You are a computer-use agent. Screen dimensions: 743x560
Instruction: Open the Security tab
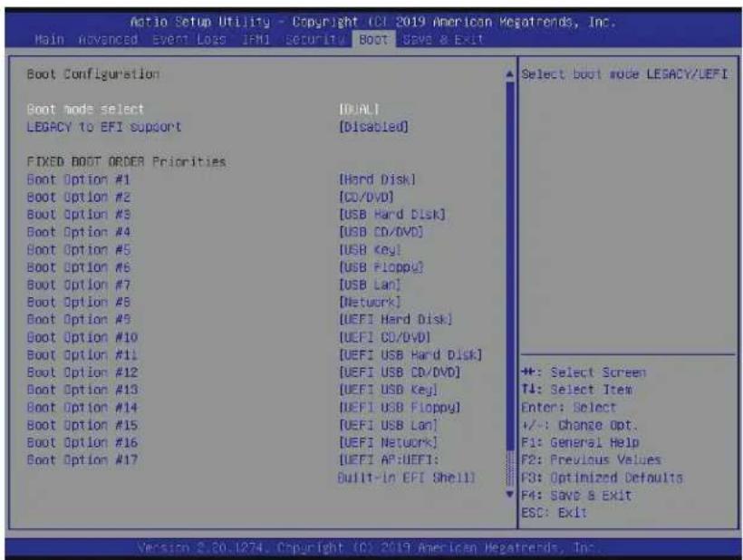[x=314, y=39]
